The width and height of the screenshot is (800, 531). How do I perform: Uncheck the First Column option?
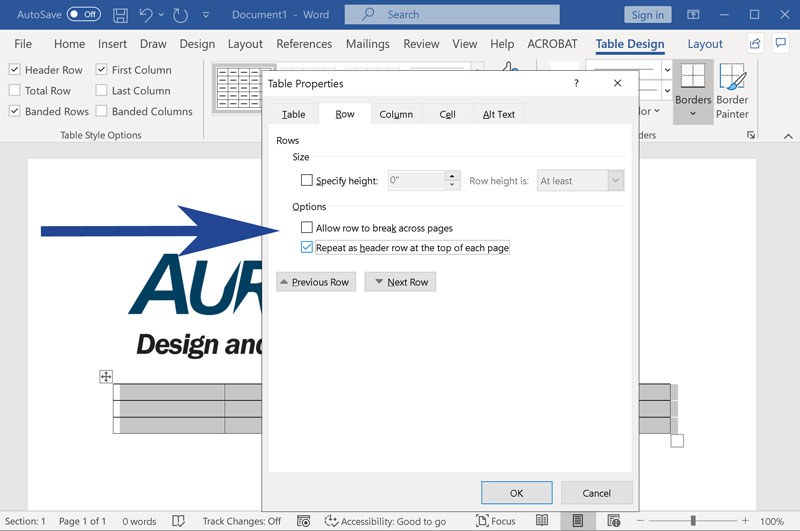(x=102, y=69)
